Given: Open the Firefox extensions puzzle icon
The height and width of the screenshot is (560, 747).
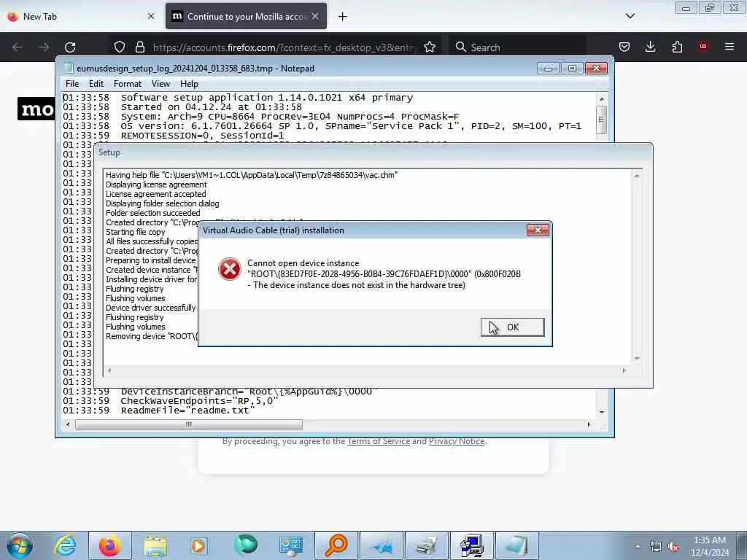Looking at the screenshot, I should tap(677, 47).
